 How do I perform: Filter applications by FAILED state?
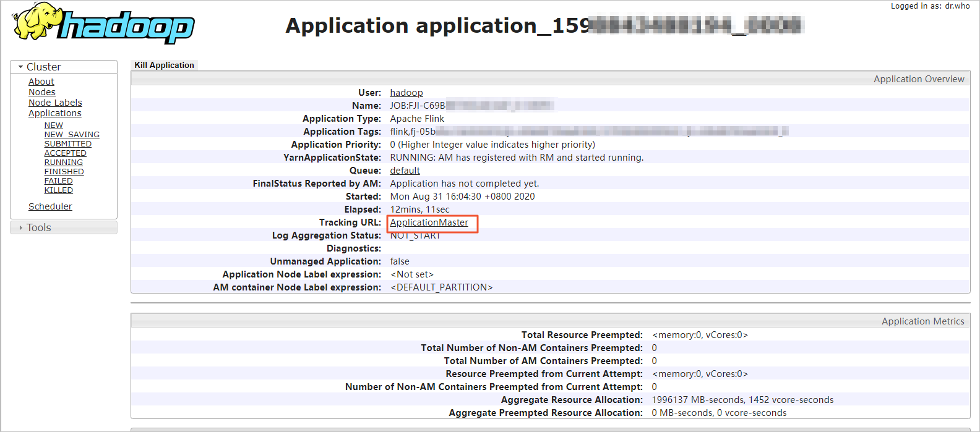coord(59,180)
